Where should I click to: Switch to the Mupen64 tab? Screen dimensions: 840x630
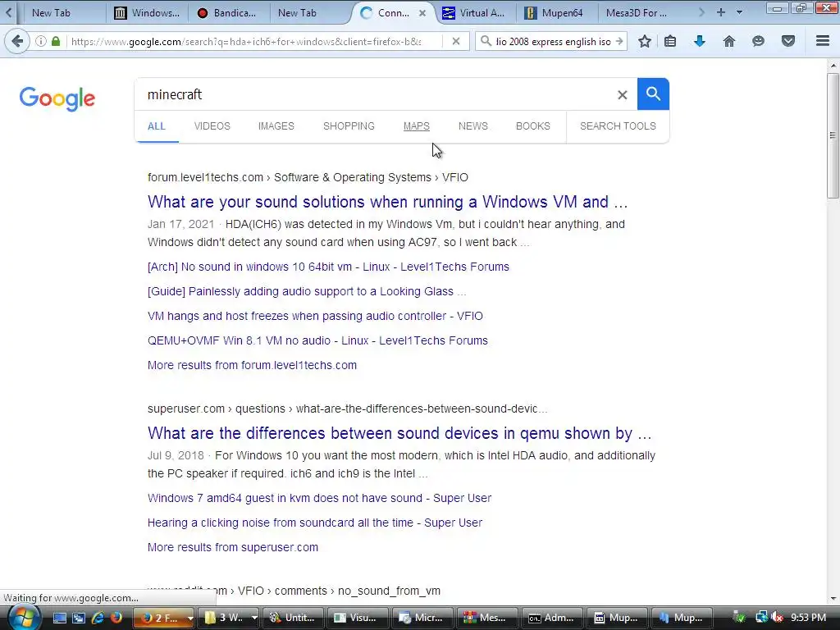coord(555,13)
